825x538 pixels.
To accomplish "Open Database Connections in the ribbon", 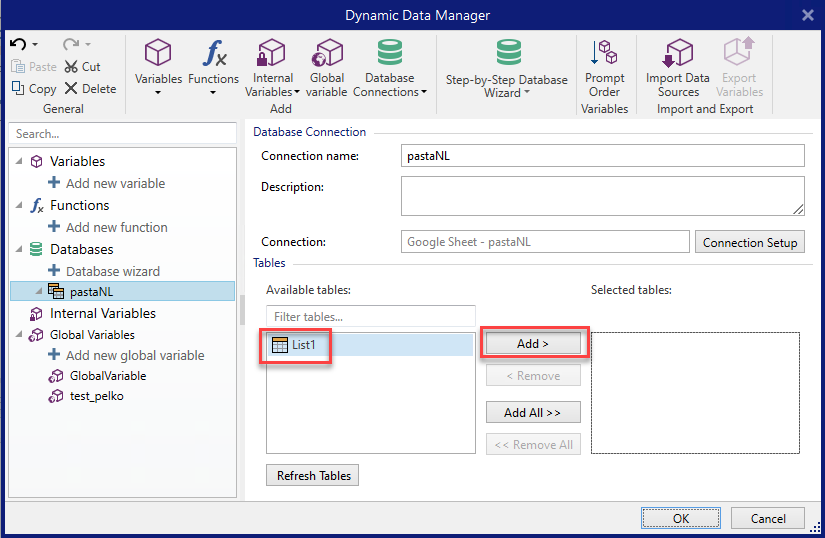I will [390, 54].
